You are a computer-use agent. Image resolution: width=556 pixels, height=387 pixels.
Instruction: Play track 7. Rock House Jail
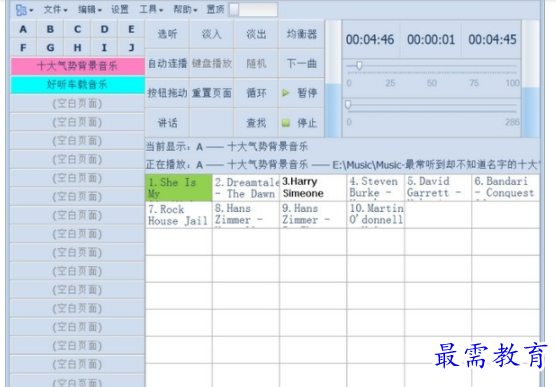click(x=179, y=215)
